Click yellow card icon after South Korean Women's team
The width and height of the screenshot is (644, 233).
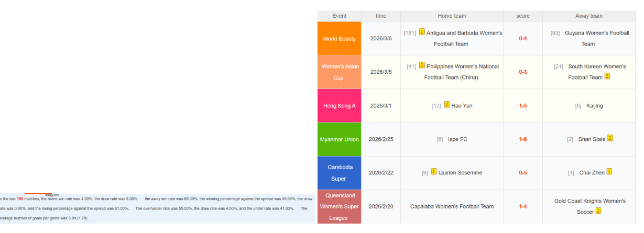pyautogui.click(x=607, y=76)
